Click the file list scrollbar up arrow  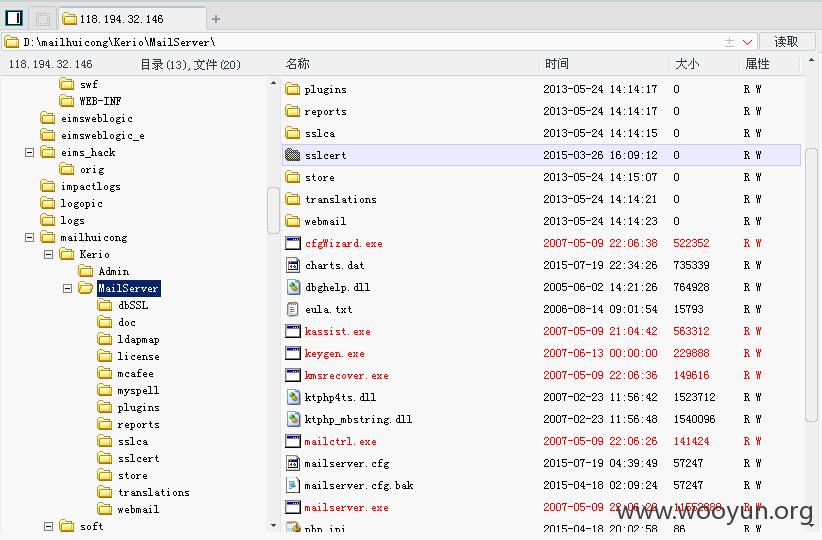pyautogui.click(x=812, y=60)
